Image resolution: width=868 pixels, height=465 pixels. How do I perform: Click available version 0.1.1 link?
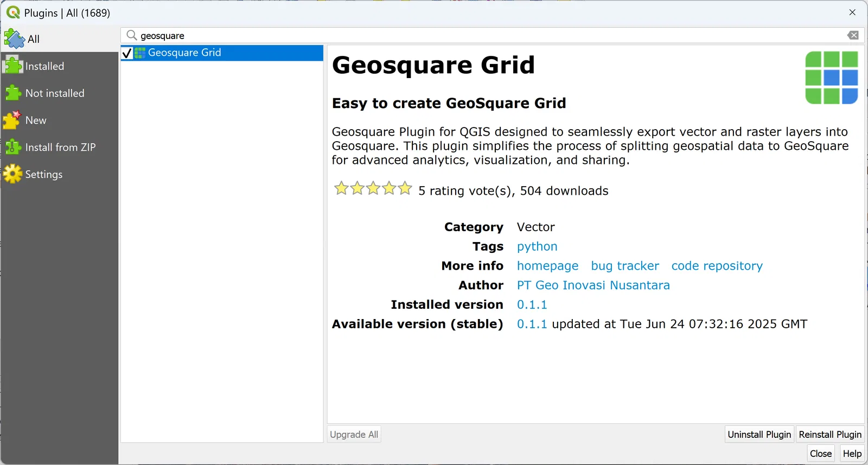(532, 324)
